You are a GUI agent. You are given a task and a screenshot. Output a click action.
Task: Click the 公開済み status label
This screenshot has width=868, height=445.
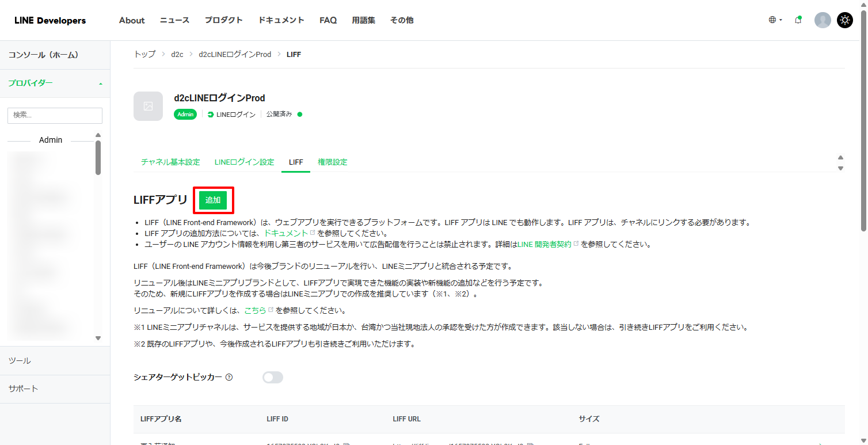279,115
